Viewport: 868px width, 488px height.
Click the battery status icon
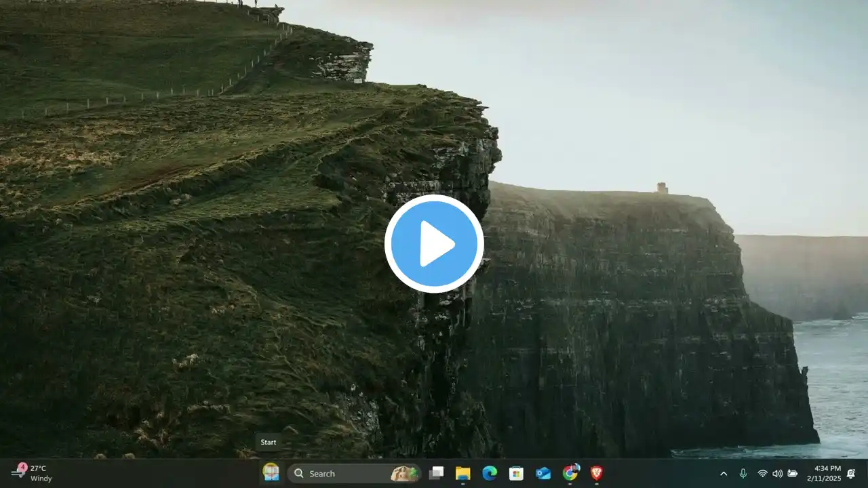pyautogui.click(x=792, y=474)
